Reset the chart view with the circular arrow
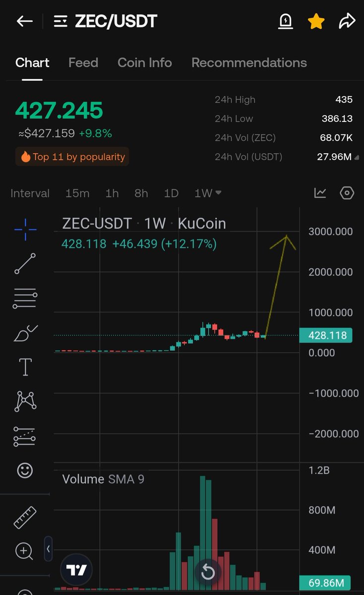364x595 pixels. pos(208,573)
